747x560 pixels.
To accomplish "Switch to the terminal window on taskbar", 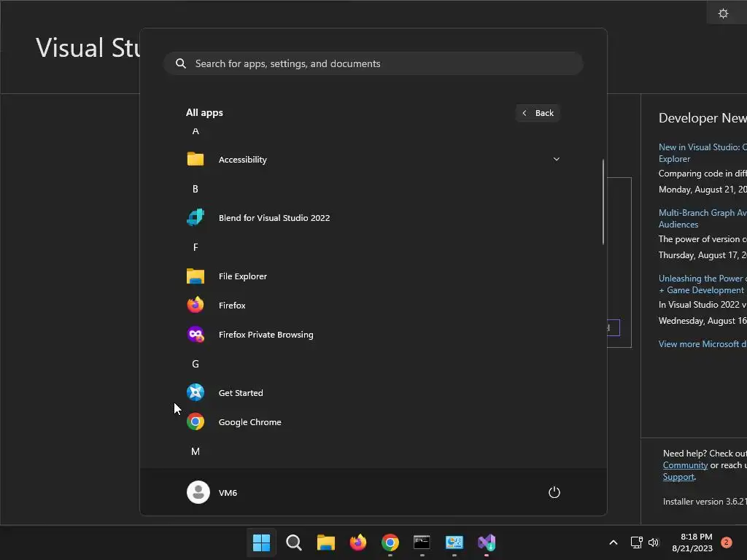I will (x=422, y=542).
